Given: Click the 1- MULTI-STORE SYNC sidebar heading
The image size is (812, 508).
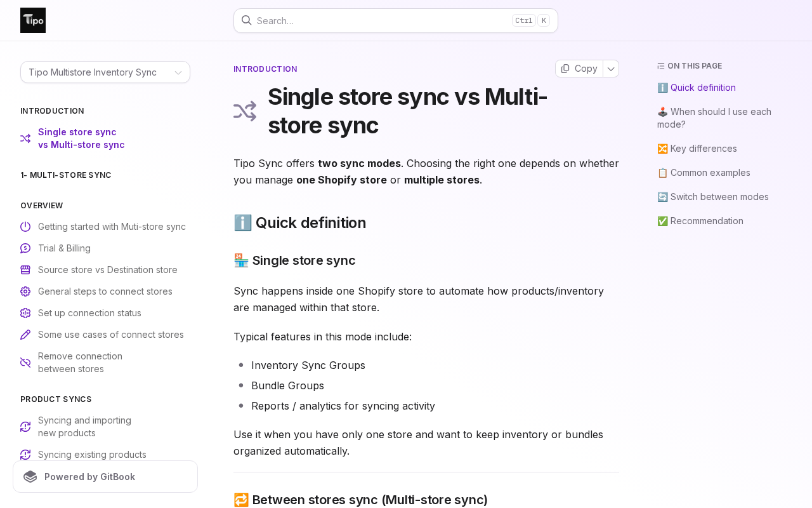Looking at the screenshot, I should (x=66, y=175).
